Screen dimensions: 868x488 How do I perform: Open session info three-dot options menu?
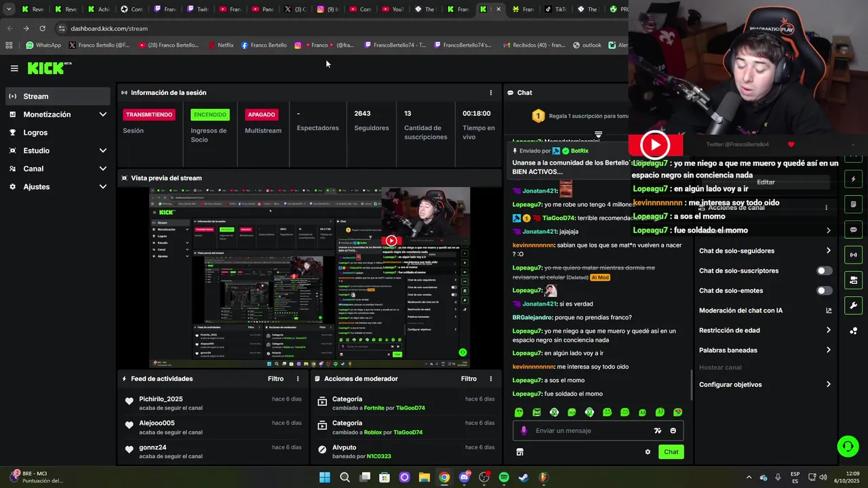click(x=491, y=93)
